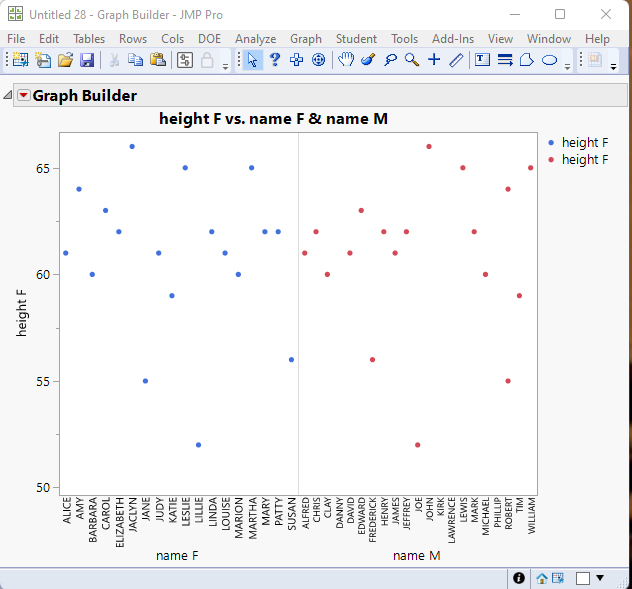
Task: Click the grayed padlock icon
Action: pos(207,60)
